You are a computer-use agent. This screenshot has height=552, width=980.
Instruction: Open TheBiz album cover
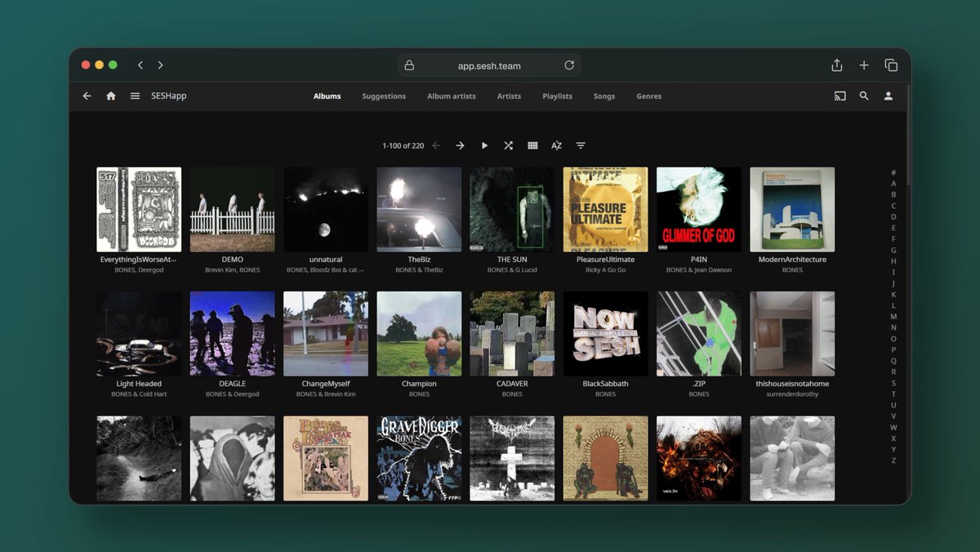[419, 209]
